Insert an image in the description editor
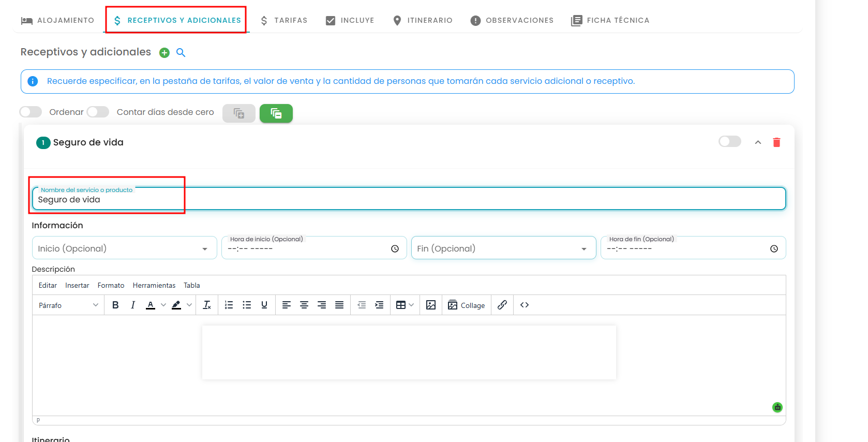 pos(431,305)
